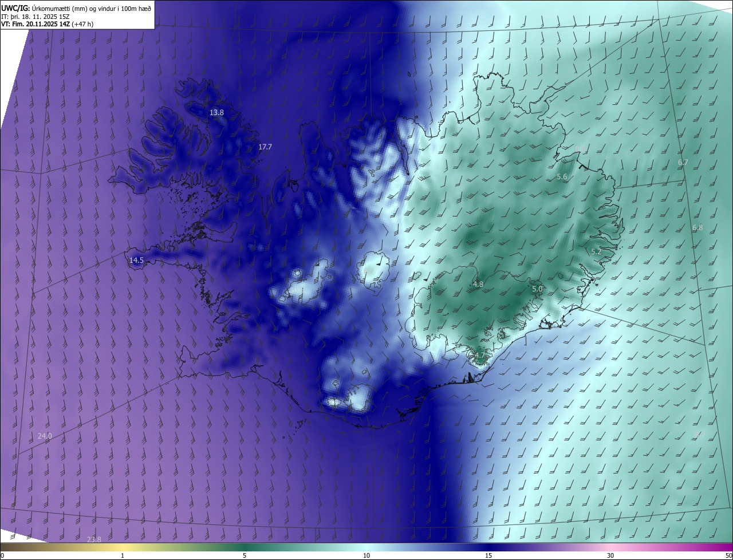Click the 24.0 value over the ocean

(45, 436)
